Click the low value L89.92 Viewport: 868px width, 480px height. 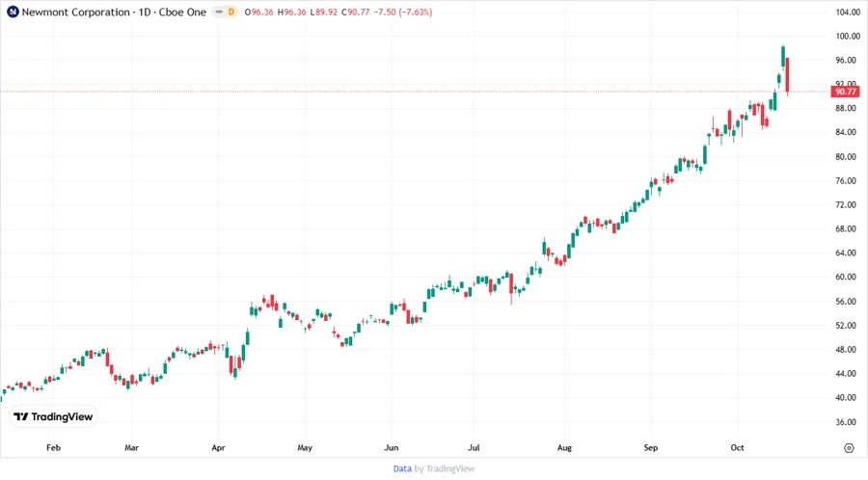[323, 12]
